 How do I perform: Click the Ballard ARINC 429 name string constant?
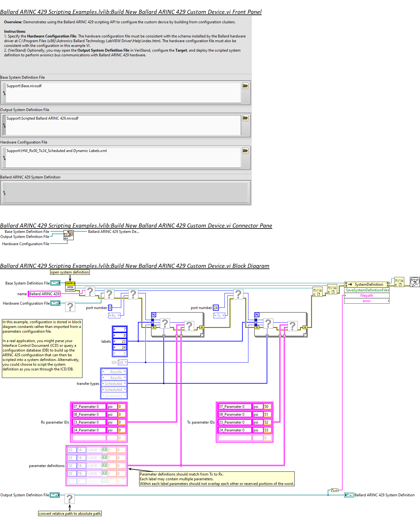(x=44, y=294)
